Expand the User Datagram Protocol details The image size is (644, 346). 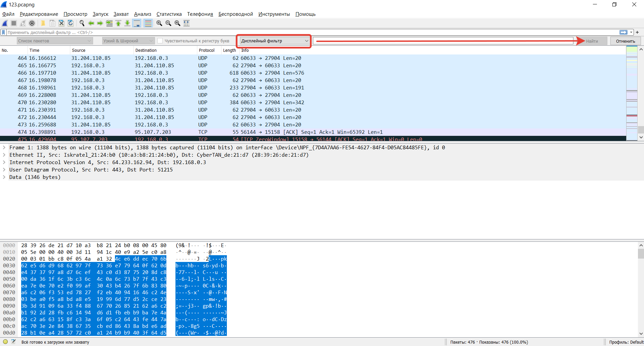point(4,170)
